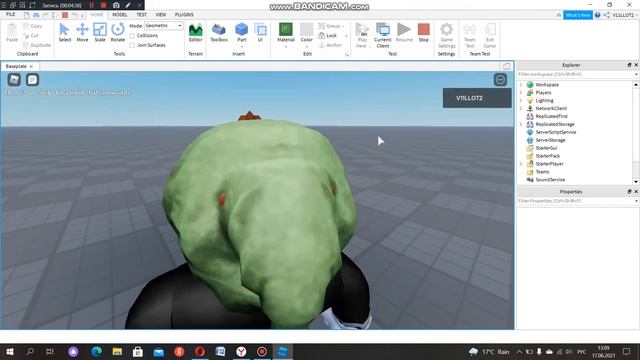Activate the Bandicam pencil drawing tool
Viewport: 640px width, 360px height.
(x=128, y=5)
